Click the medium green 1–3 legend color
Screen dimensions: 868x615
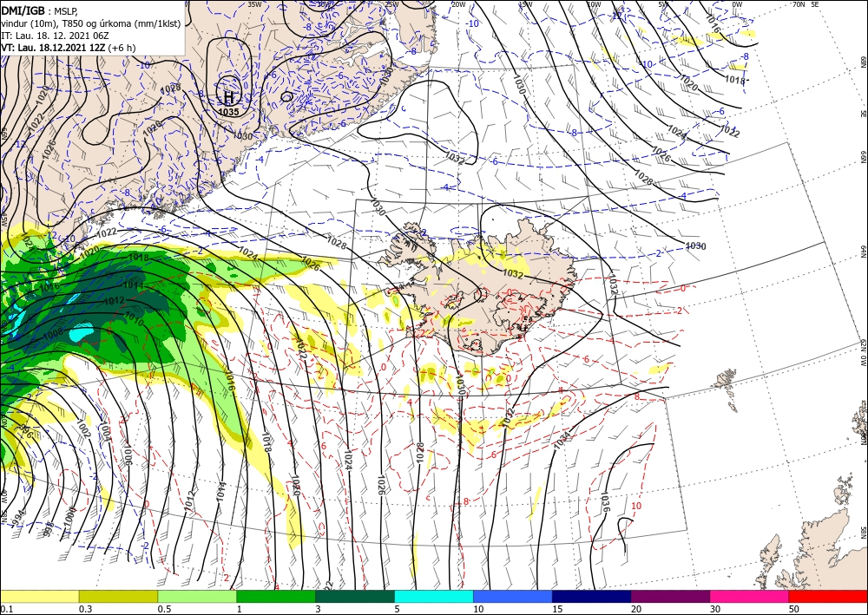pyautogui.click(x=276, y=596)
